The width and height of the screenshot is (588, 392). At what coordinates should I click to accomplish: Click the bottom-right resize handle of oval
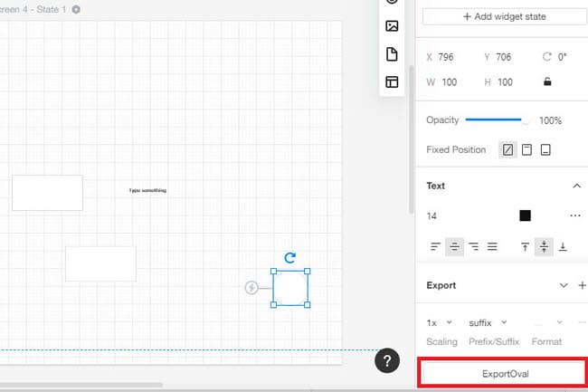(308, 305)
